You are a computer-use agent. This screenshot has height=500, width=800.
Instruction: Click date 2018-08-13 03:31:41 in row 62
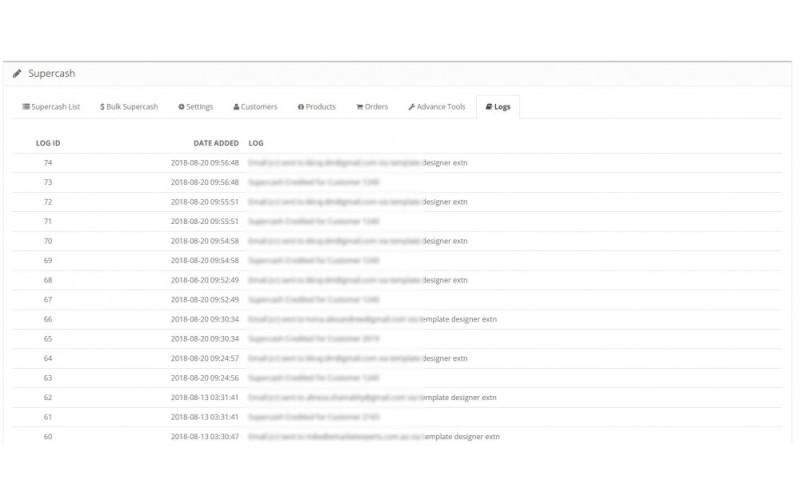click(205, 397)
